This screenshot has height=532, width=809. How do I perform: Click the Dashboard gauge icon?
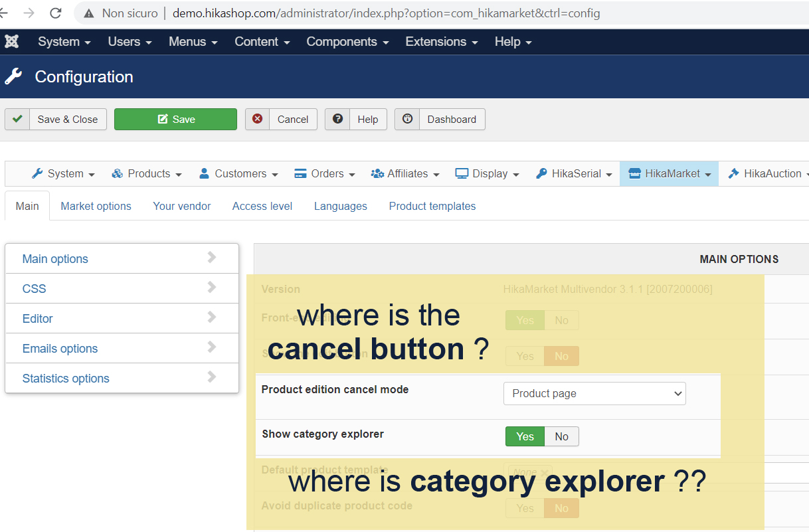(x=407, y=119)
